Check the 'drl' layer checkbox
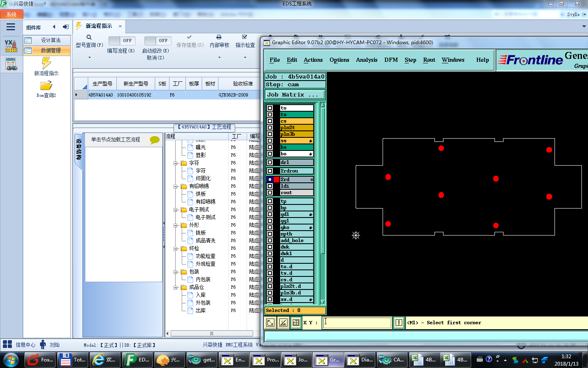This screenshot has width=588, height=368. click(x=270, y=162)
